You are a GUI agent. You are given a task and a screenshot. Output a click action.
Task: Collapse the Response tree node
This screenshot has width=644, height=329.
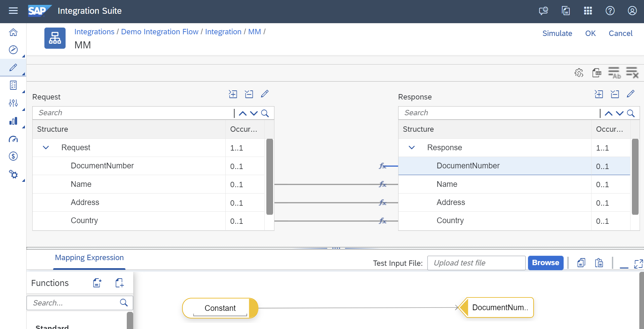tap(411, 148)
